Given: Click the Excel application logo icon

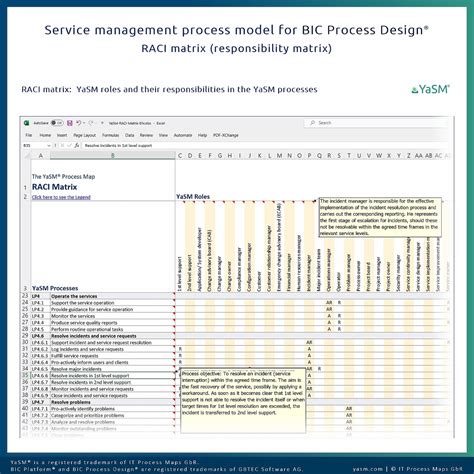Looking at the screenshot, I should tap(27, 123).
